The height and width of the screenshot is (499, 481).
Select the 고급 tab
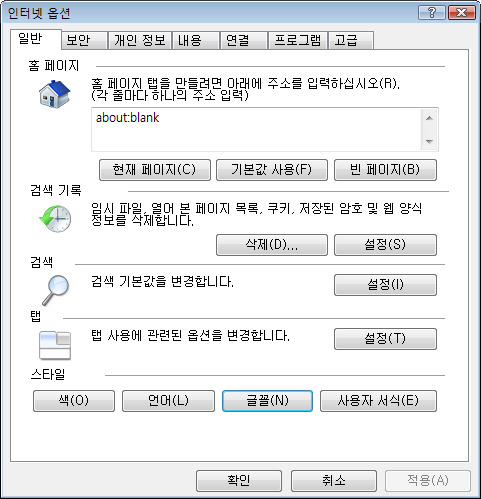[351, 40]
